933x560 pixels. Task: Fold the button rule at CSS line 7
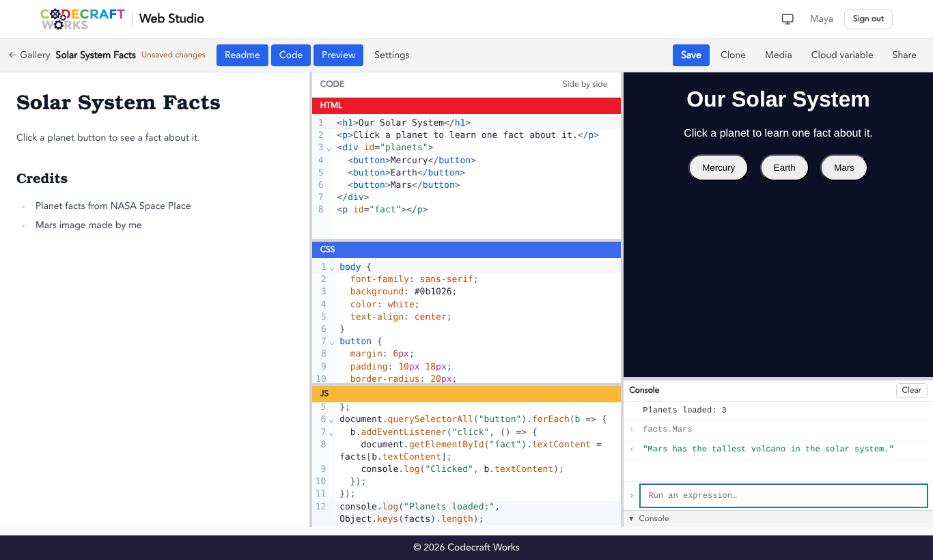coord(332,342)
